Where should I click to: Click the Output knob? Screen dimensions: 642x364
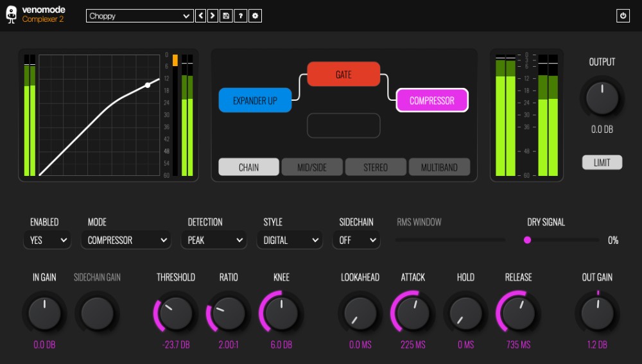tap(602, 98)
